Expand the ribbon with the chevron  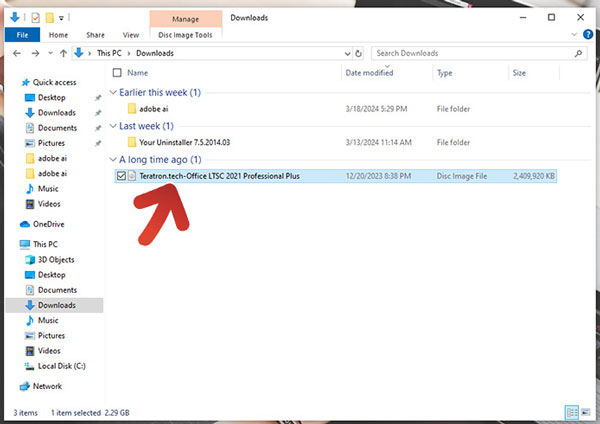[574, 34]
